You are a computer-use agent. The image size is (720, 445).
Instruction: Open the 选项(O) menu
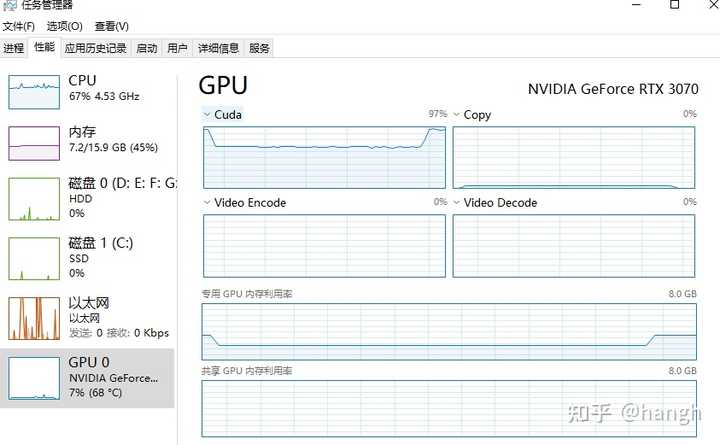pyautogui.click(x=65, y=26)
